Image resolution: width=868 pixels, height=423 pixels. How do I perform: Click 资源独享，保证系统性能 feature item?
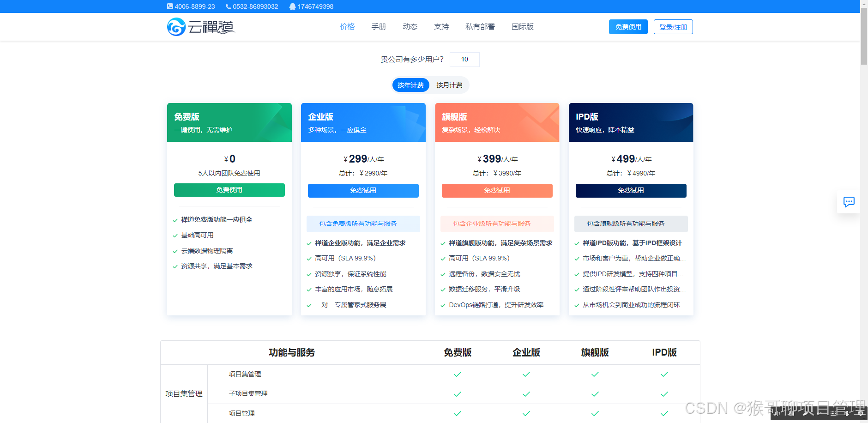(350, 274)
